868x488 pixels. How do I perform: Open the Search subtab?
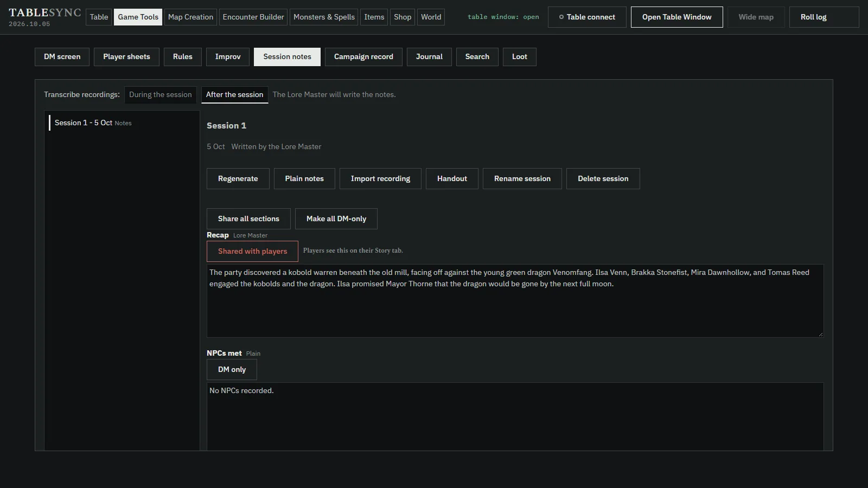(x=477, y=57)
